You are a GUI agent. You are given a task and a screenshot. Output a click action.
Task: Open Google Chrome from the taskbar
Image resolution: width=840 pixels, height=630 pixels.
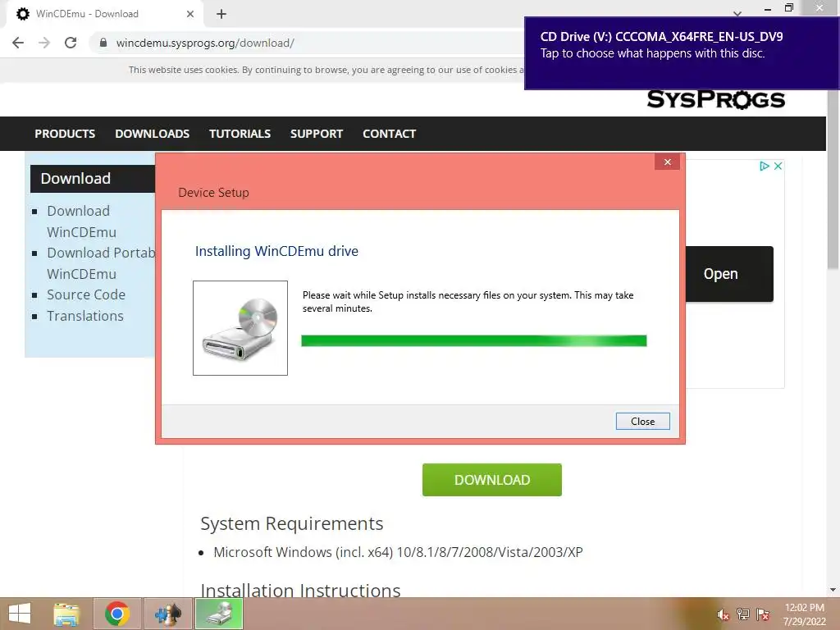(x=117, y=614)
